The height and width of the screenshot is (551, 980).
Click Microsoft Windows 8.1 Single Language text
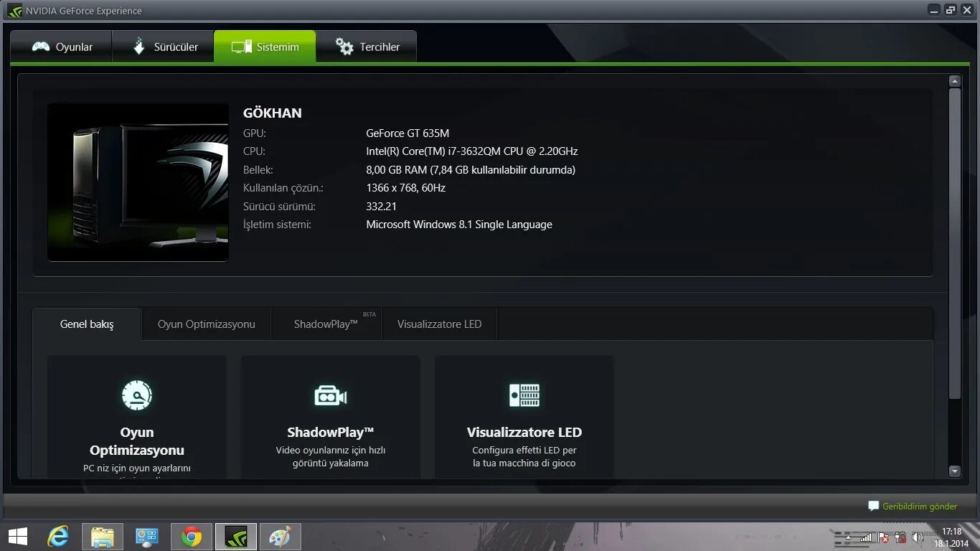[x=459, y=225]
